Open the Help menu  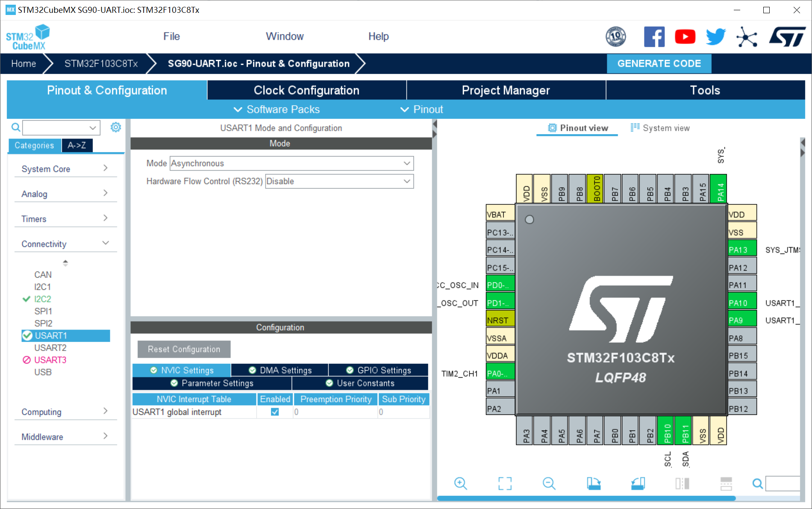pyautogui.click(x=378, y=36)
